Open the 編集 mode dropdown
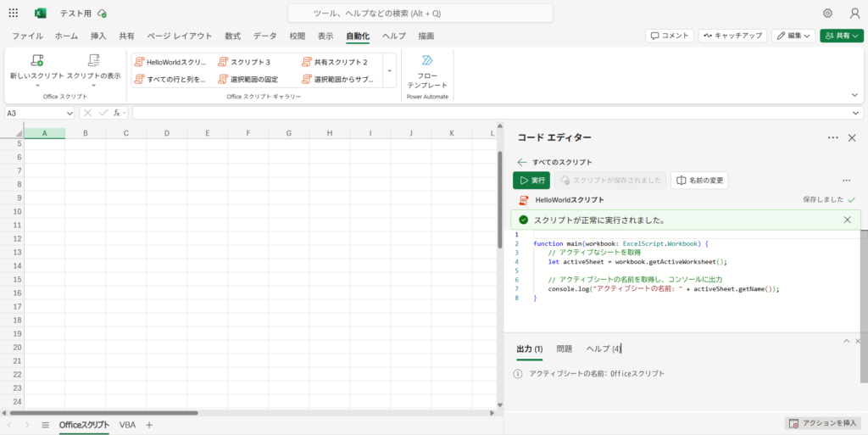This screenshot has height=435, width=868. point(793,36)
